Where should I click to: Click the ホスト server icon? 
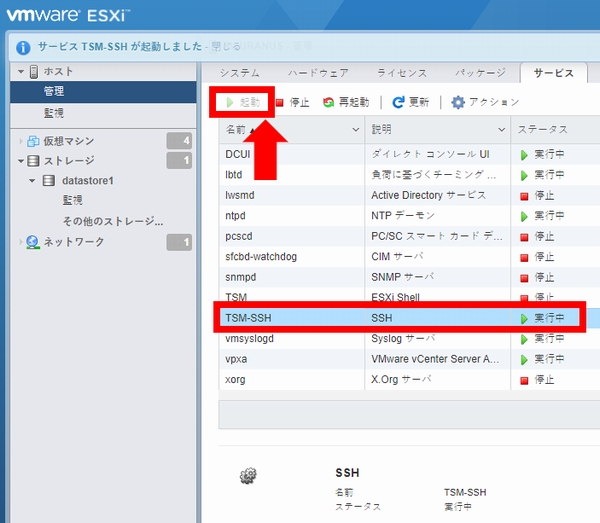[34, 72]
